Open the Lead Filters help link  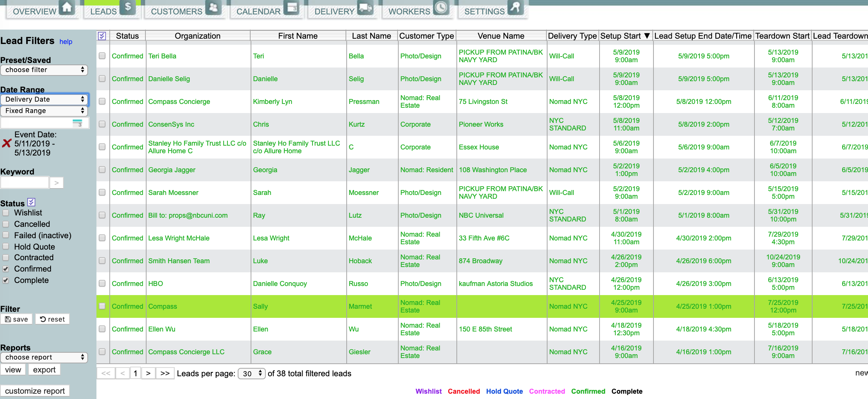pyautogui.click(x=66, y=42)
